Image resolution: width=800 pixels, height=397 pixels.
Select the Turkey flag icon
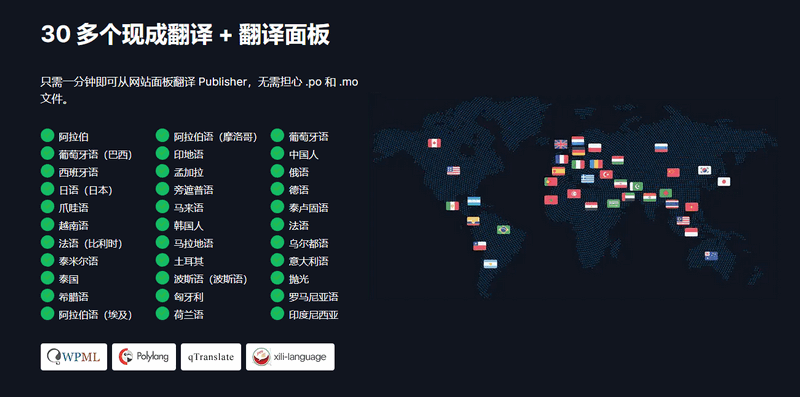click(606, 175)
